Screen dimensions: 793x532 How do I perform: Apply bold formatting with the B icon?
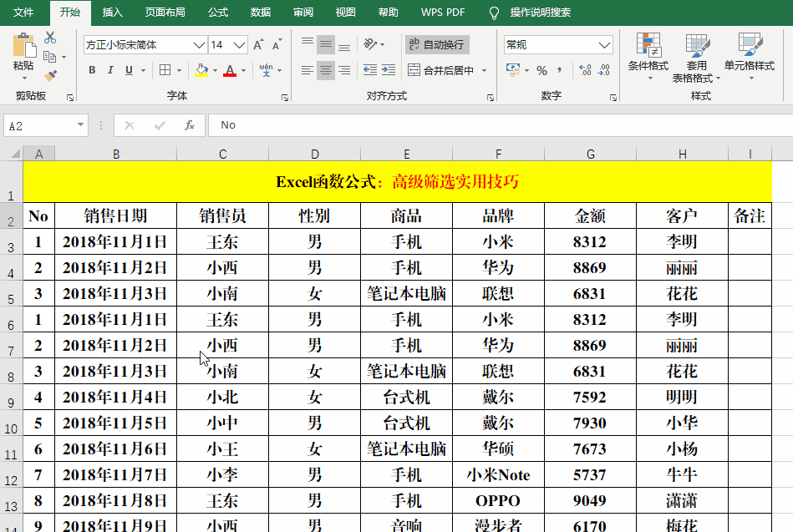tap(92, 70)
